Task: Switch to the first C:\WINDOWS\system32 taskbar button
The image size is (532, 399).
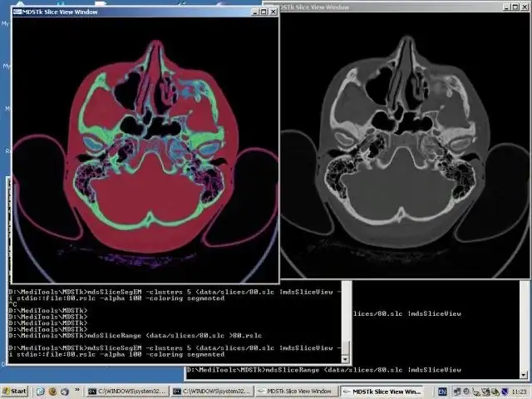Action: click(x=126, y=392)
